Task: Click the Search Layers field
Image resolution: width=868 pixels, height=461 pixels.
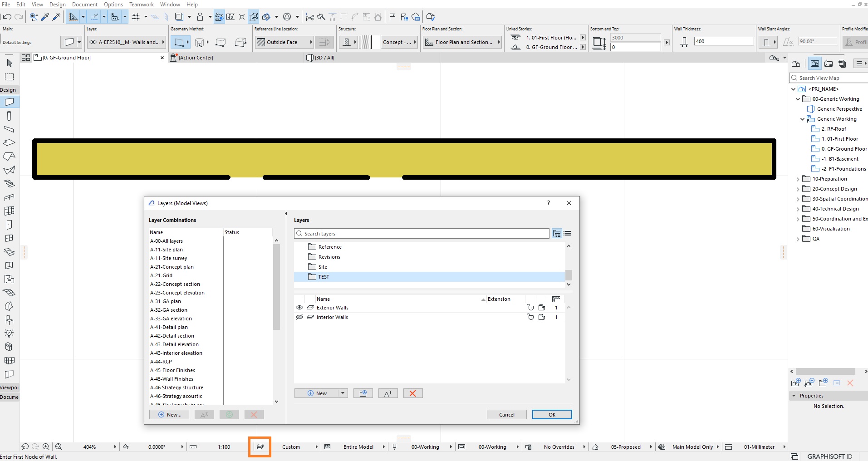Action: 422,234
